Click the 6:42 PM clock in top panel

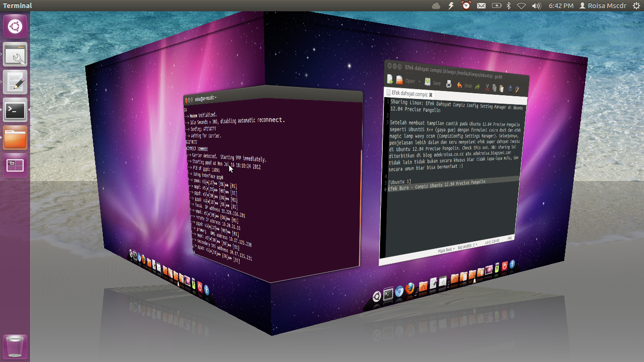tap(561, 6)
